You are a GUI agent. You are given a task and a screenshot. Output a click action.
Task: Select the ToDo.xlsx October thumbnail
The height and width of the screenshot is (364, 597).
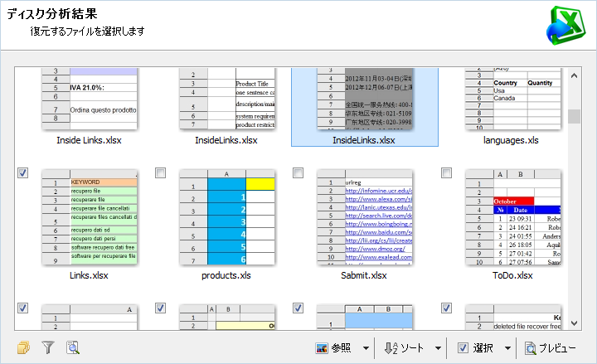[513, 217]
